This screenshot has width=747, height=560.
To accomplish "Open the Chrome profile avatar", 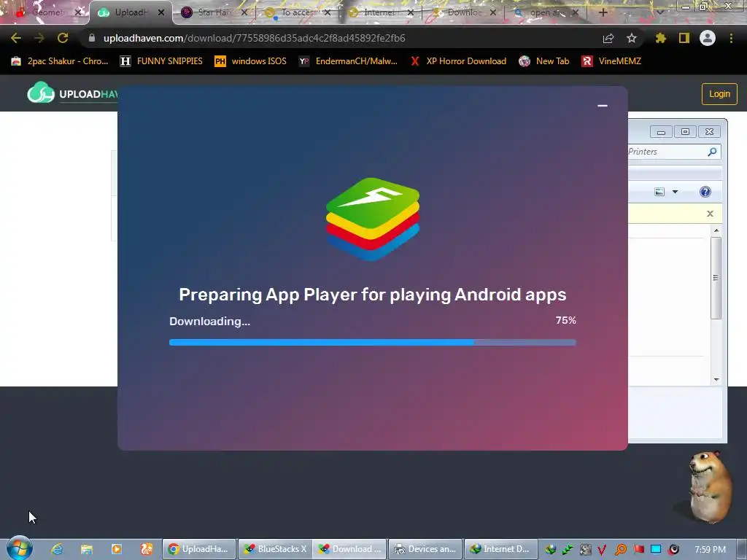I will [708, 38].
